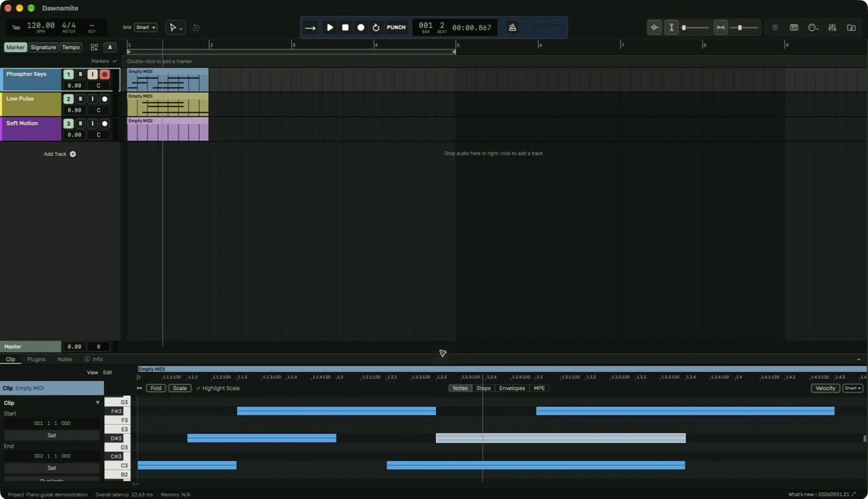Arm recording on Soft Motion track
The height and width of the screenshot is (499, 868).
105,123
